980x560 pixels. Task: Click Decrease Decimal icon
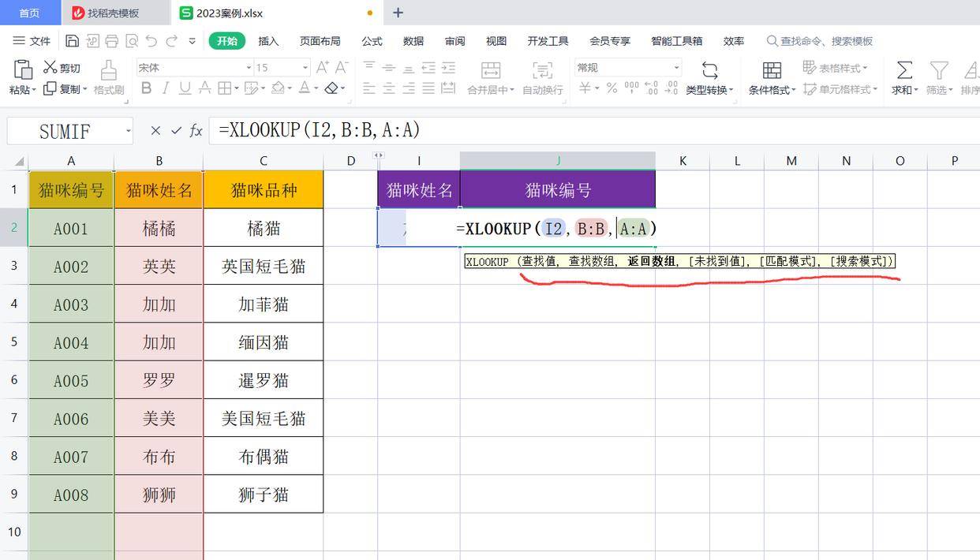[x=671, y=88]
